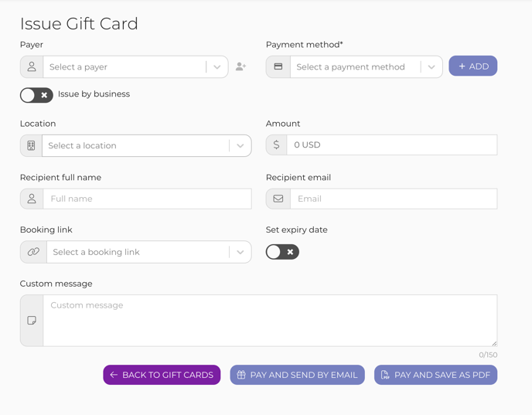
Task: Open the Select a location dropdown
Action: 147,146
